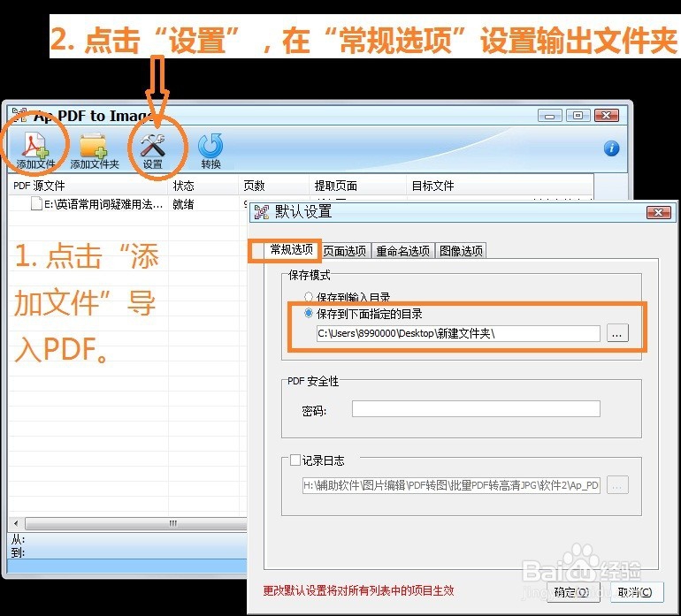Click the 页数 column header
Screen dimensions: 681x616
click(x=273, y=186)
